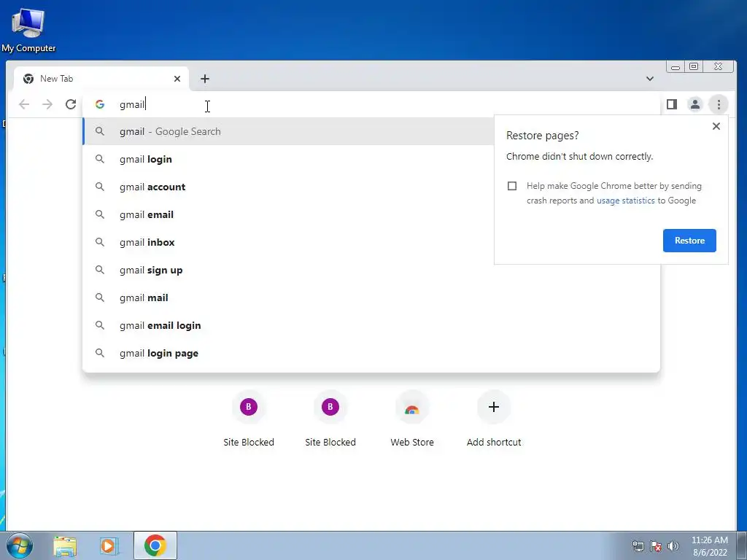Maximize the Chrome window
Screen dimensions: 747x560
coord(694,66)
